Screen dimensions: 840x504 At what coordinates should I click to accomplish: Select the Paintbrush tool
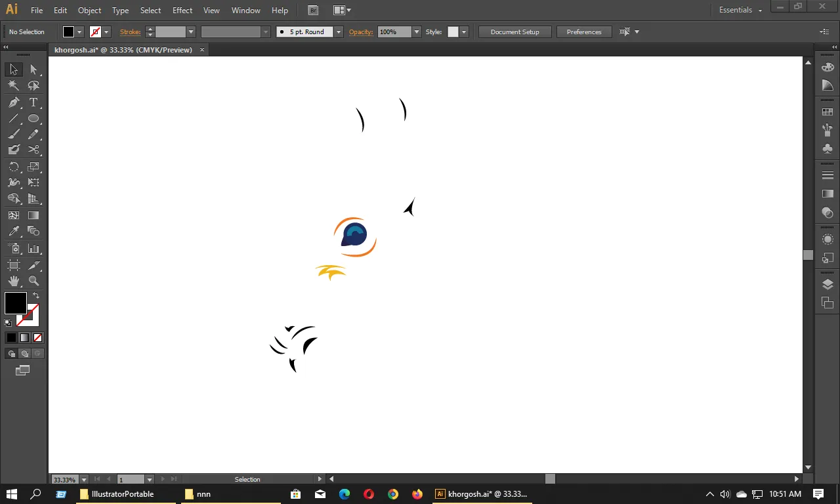tap(14, 135)
